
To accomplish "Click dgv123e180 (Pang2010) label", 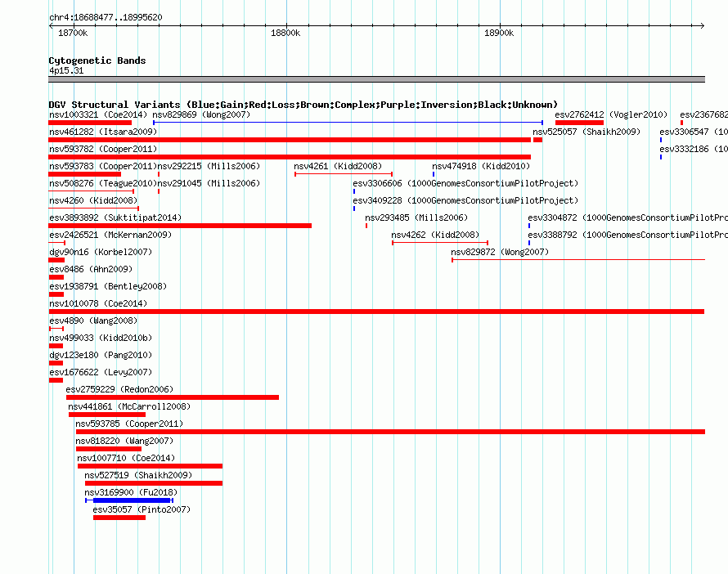I will [x=101, y=355].
